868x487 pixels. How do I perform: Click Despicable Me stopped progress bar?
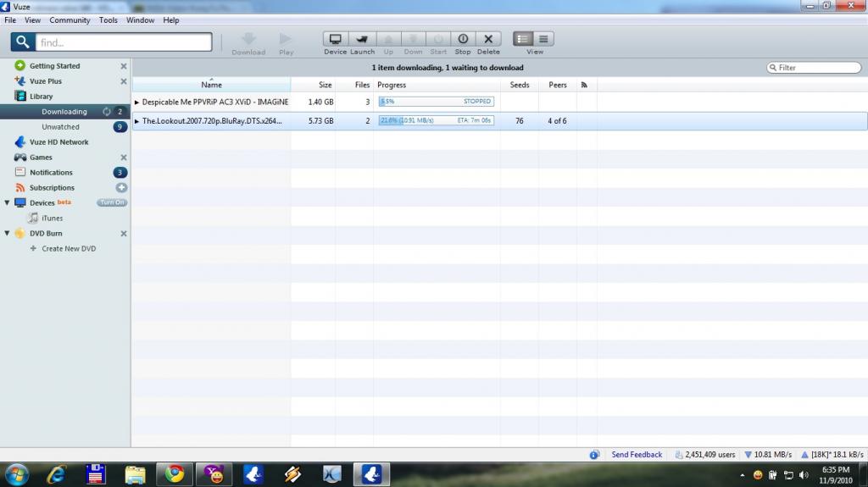437,102
